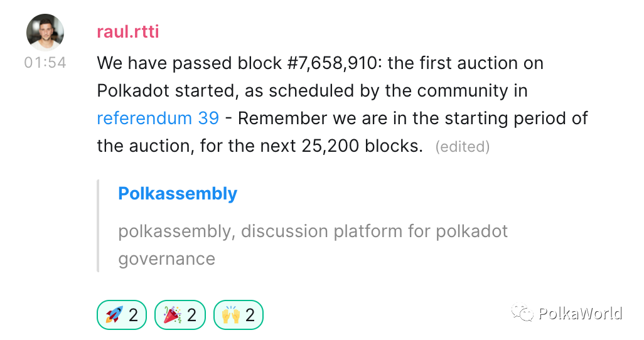The width and height of the screenshot is (644, 340).
Task: Click the count beside the rocket reaction
Action: [x=133, y=315]
